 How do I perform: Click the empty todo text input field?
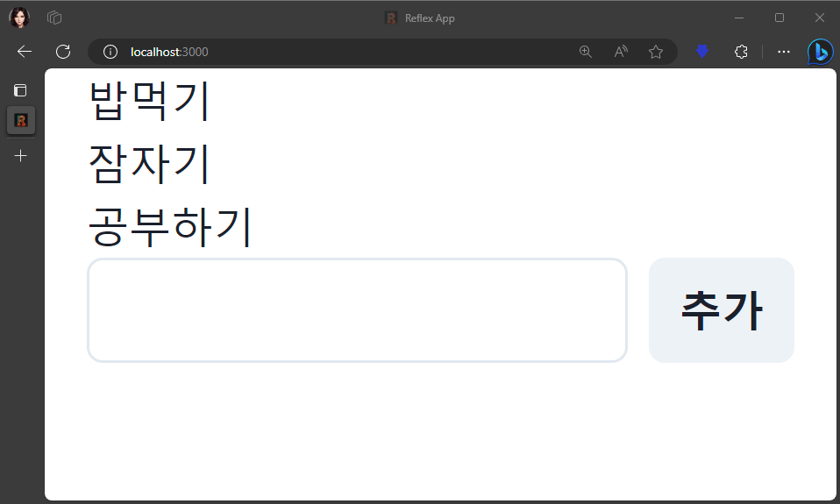[x=358, y=310]
